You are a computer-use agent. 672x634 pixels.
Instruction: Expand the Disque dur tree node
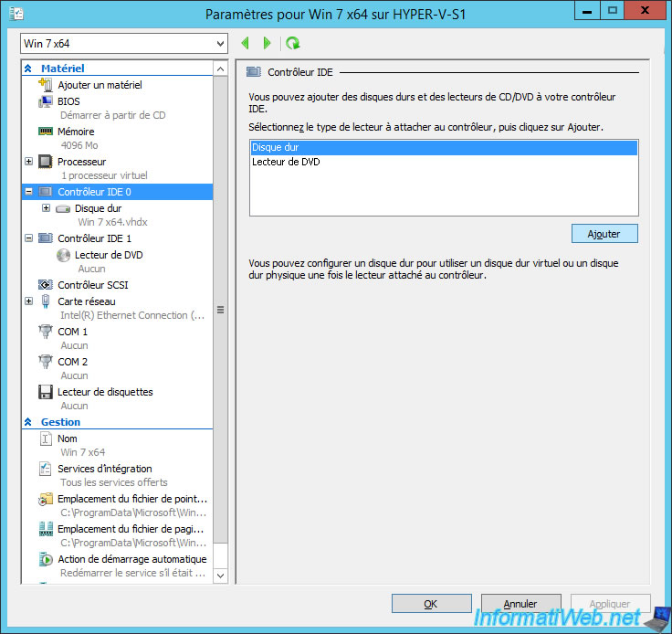coord(47,208)
